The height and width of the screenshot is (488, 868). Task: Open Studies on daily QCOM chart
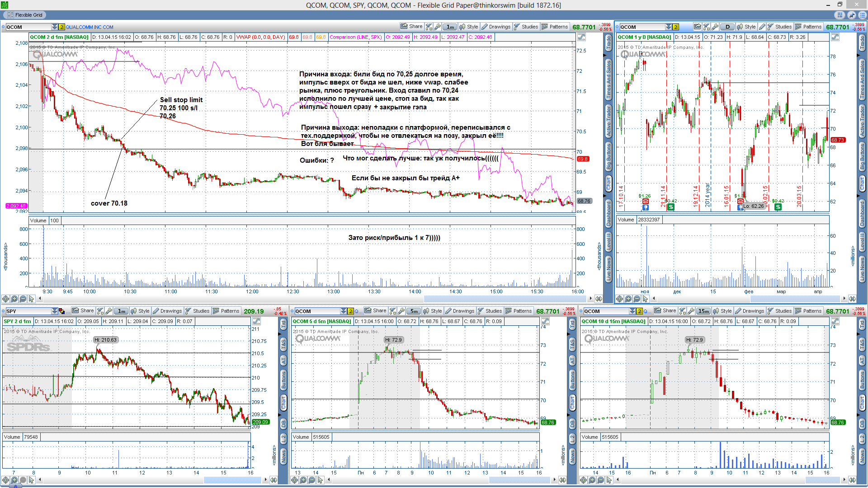click(x=779, y=27)
